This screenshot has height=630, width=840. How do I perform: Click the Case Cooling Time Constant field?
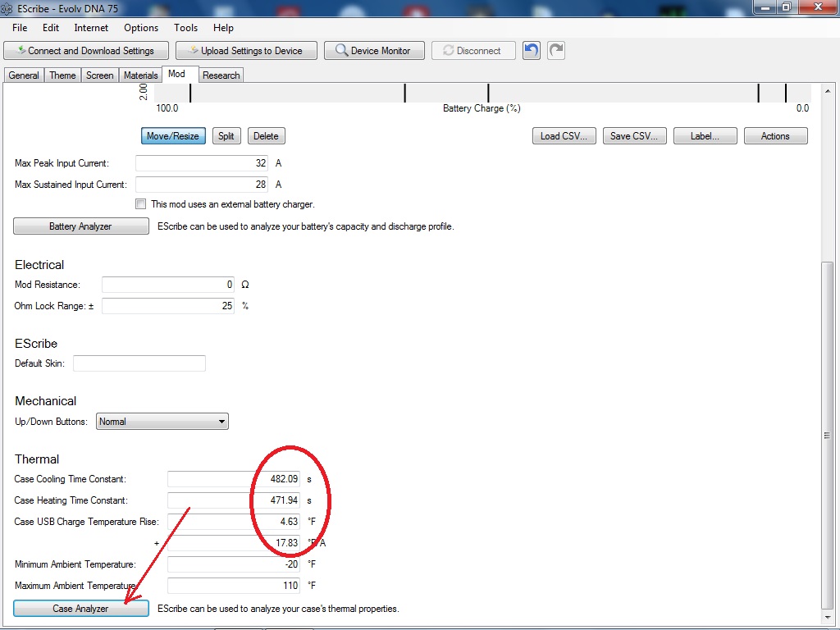click(x=234, y=479)
